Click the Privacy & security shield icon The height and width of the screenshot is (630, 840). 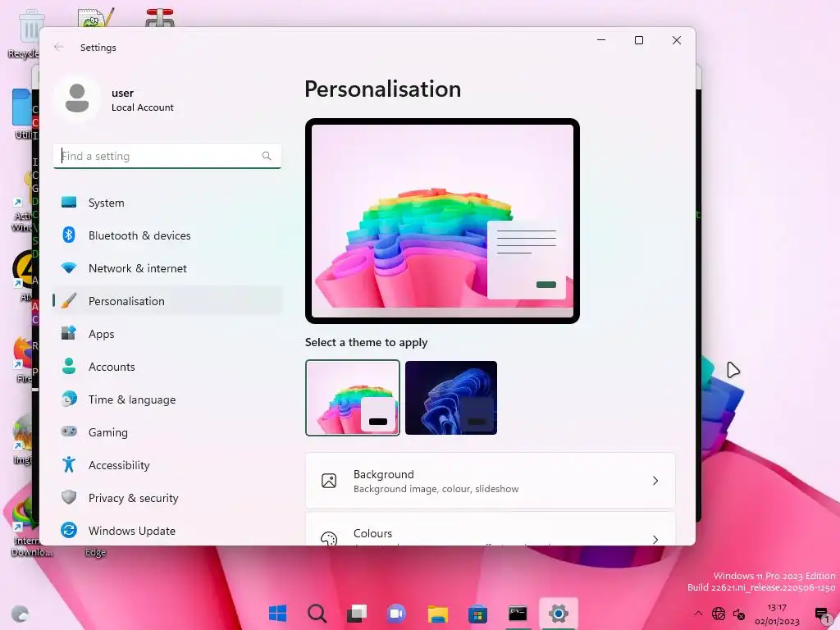coord(69,497)
